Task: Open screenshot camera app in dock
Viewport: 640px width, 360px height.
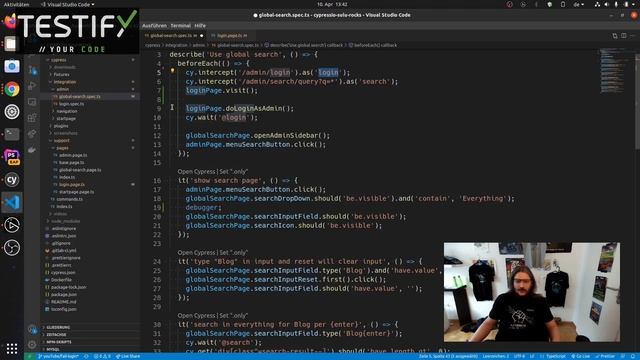Action: point(12,66)
